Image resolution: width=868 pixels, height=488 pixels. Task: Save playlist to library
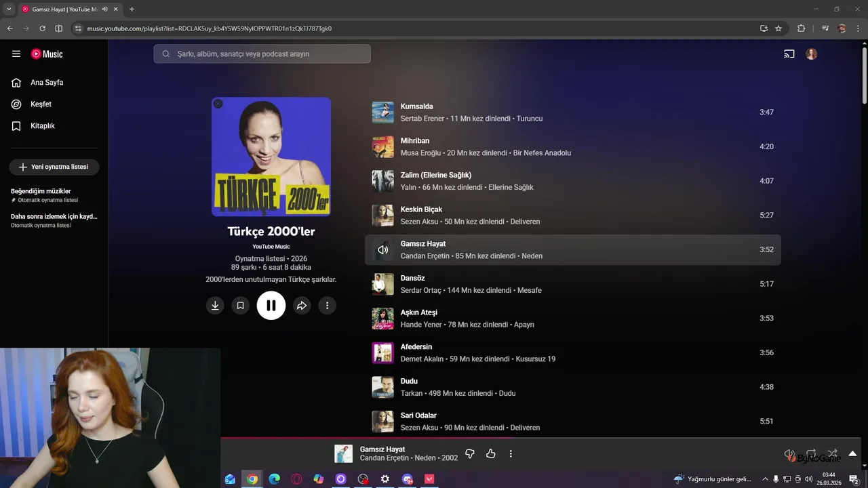240,306
